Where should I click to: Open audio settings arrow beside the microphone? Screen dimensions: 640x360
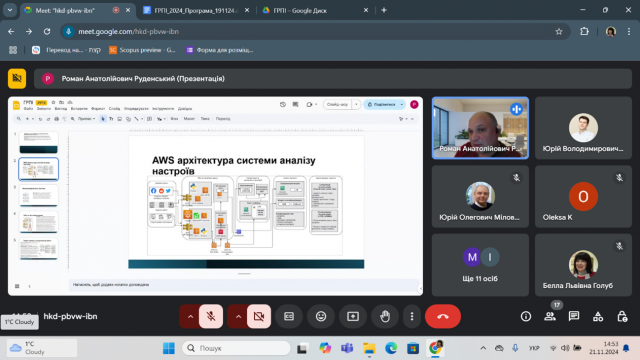click(x=190, y=316)
